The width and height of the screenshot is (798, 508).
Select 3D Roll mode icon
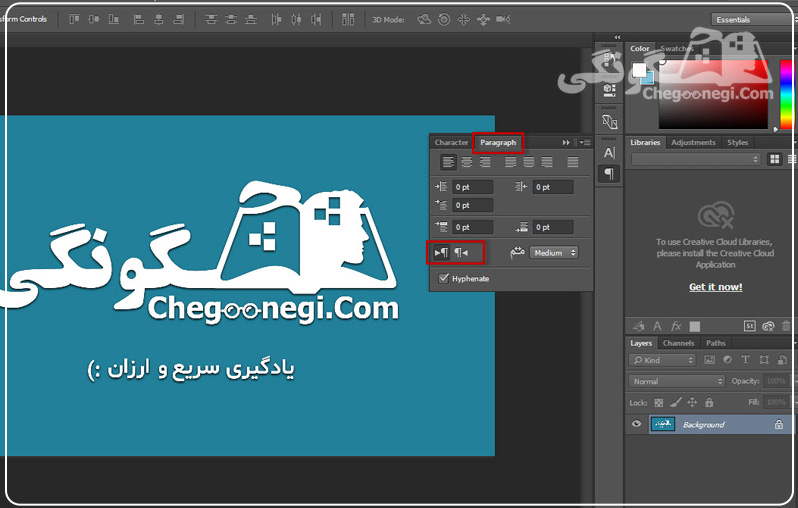point(444,19)
